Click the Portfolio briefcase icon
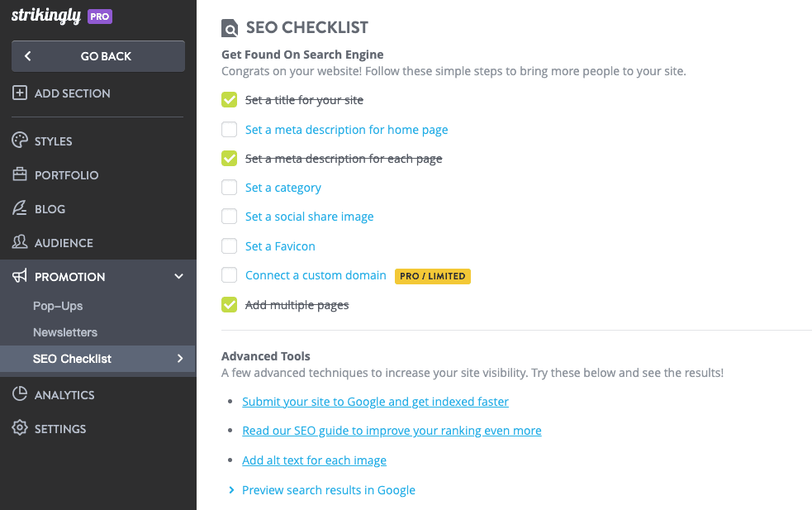This screenshot has width=812, height=510. [x=20, y=174]
